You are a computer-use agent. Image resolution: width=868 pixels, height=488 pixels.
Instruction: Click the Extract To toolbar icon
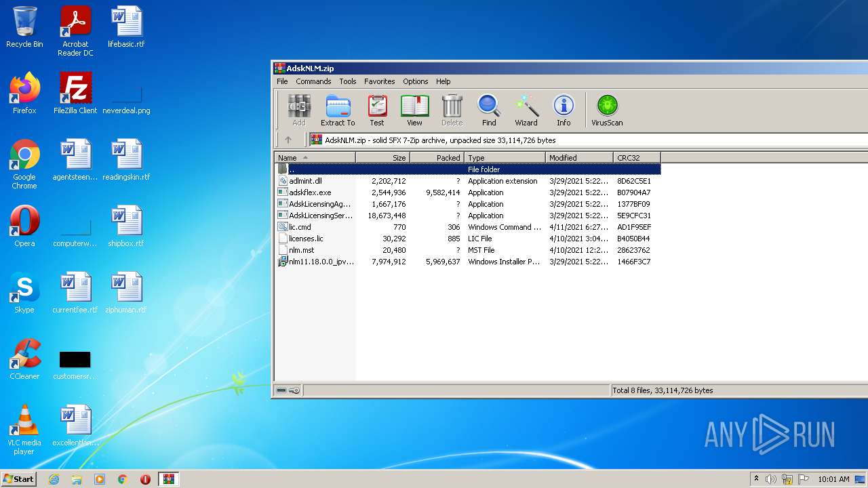coord(338,110)
